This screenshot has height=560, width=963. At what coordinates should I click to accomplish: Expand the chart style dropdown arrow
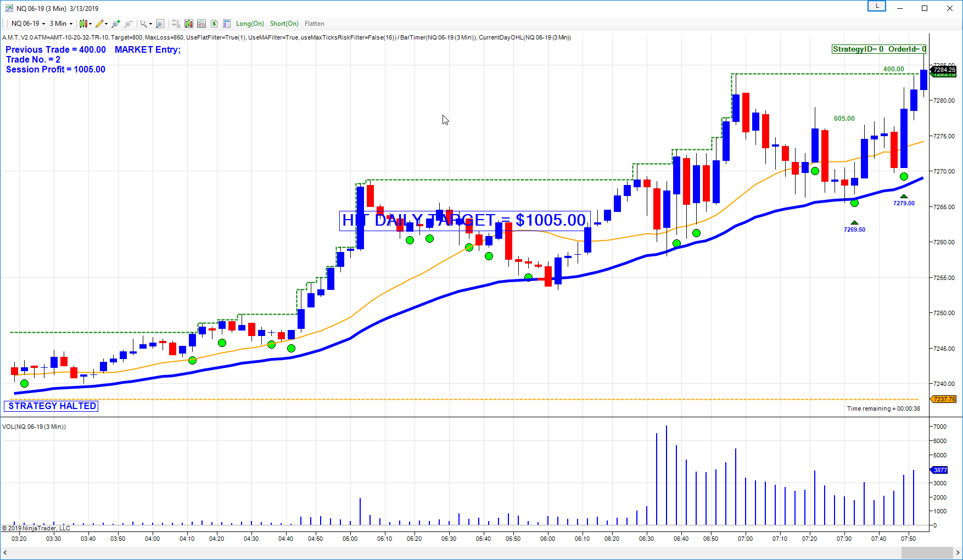click(x=89, y=24)
